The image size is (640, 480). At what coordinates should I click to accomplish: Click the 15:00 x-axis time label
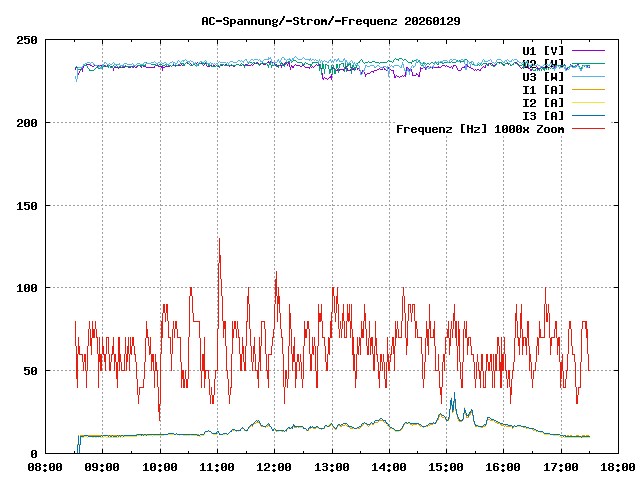pos(445,467)
